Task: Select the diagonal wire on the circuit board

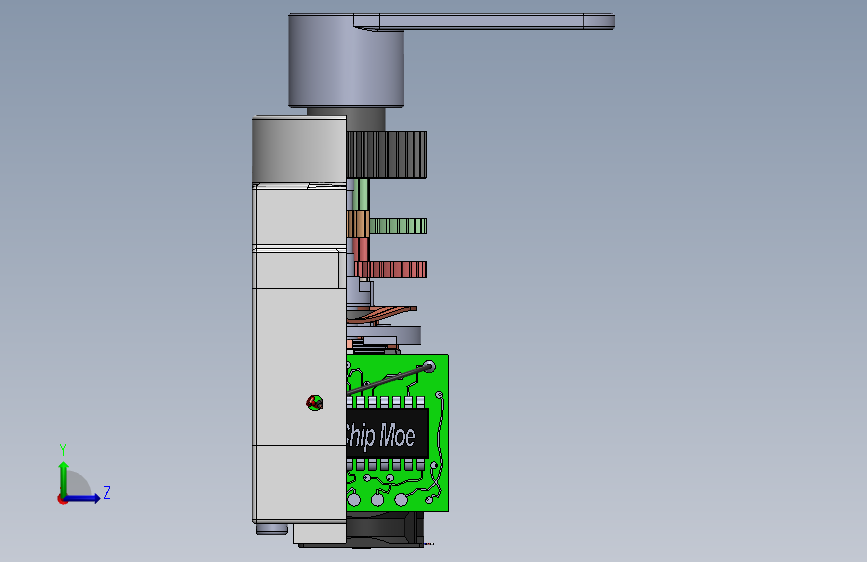Action: click(390, 379)
